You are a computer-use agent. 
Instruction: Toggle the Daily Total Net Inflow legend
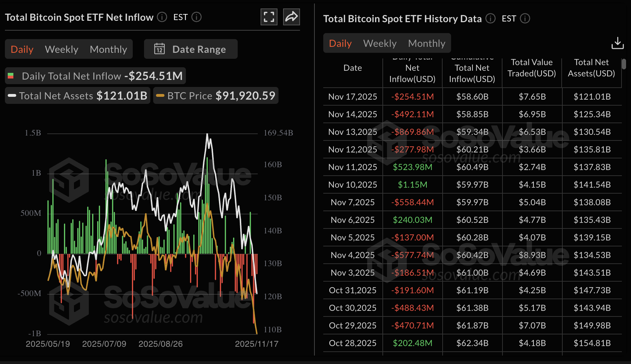pyautogui.click(x=95, y=76)
